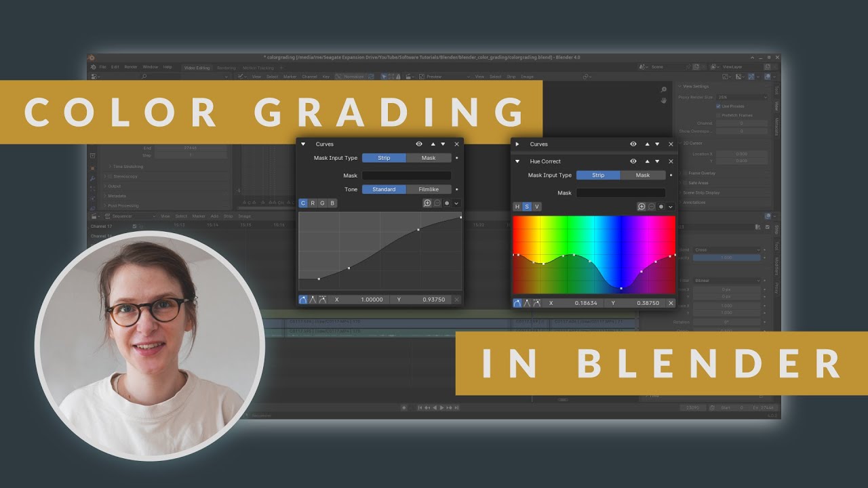This screenshot has width=868, height=488.
Task: Select Mask input type in Hue Correct panel
Action: (x=643, y=175)
